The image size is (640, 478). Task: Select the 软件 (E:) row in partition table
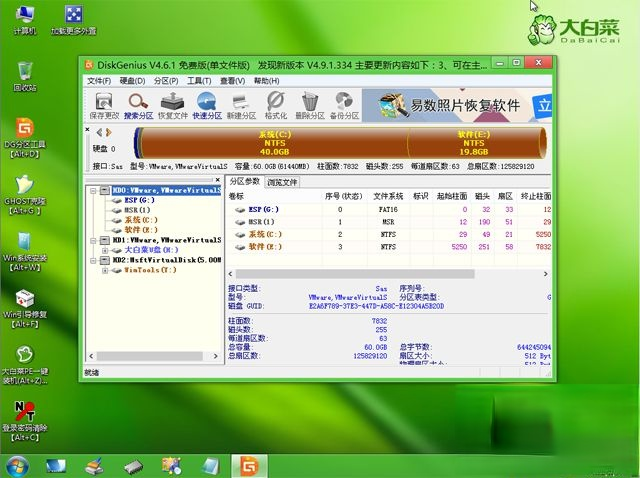click(x=389, y=247)
